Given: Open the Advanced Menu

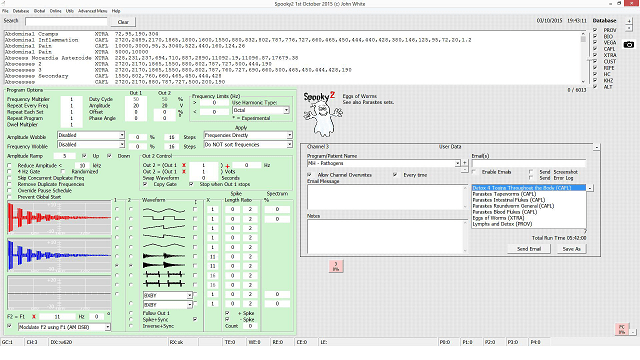Looking at the screenshot, I should pos(93,11).
